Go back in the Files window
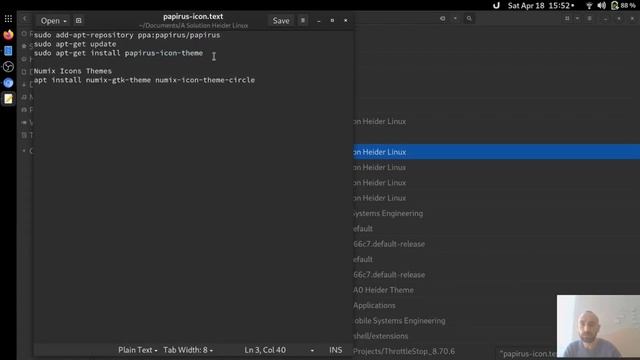The image size is (640, 360). point(25,19)
